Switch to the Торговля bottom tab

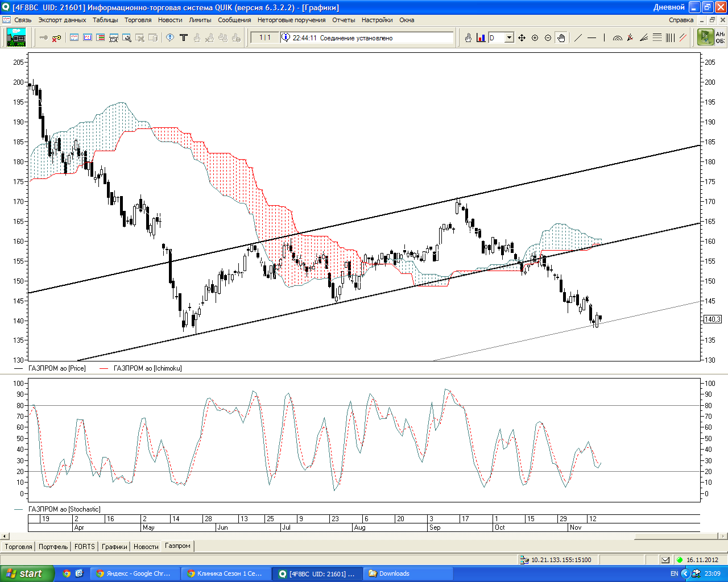point(19,547)
